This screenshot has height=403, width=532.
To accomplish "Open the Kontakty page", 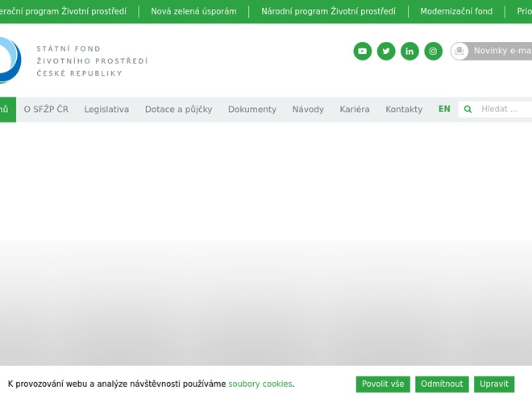I will [404, 110].
